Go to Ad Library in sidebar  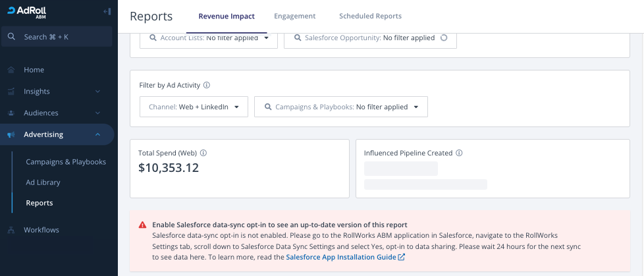43,182
